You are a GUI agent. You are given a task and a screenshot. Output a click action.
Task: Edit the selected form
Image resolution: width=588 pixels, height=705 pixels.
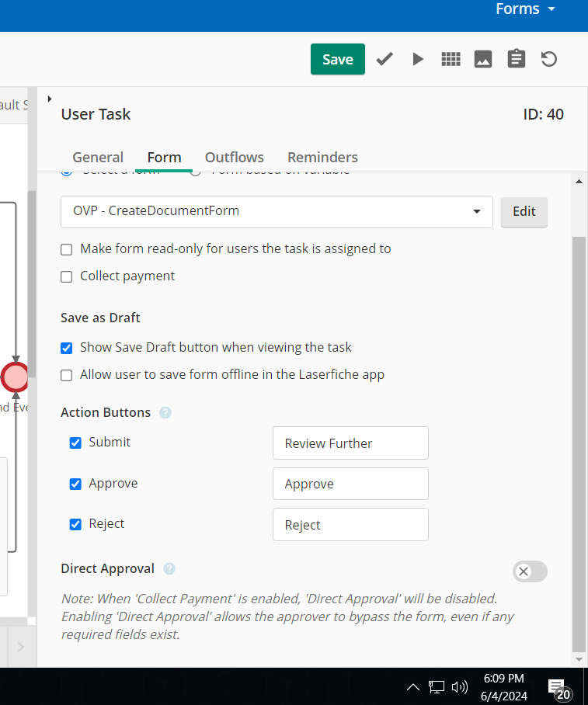pos(524,212)
